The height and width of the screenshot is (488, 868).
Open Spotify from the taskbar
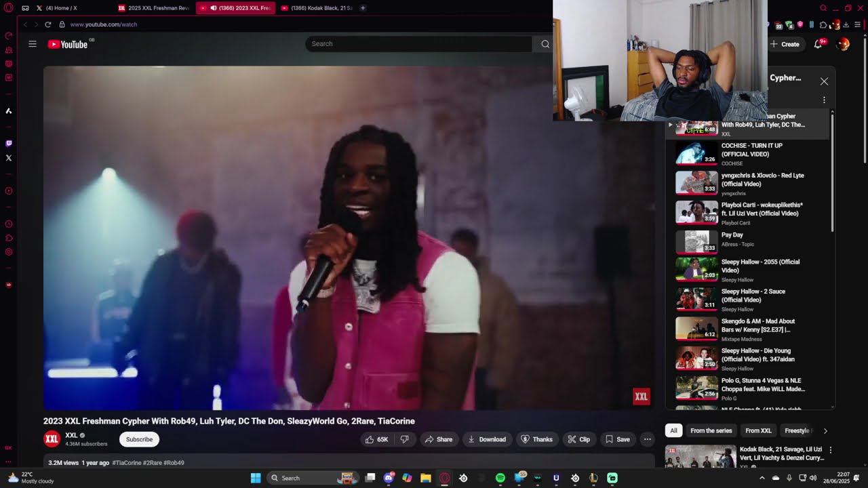[x=500, y=478]
